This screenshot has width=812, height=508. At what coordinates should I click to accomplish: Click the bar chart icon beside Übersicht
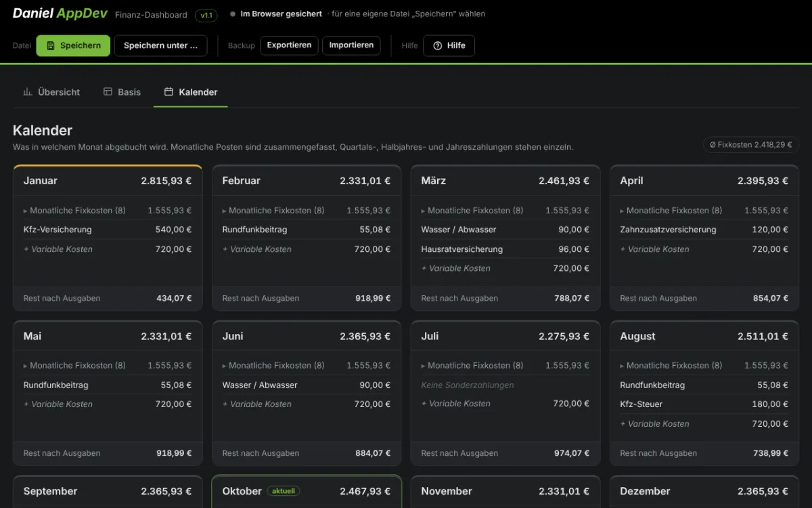[28, 91]
